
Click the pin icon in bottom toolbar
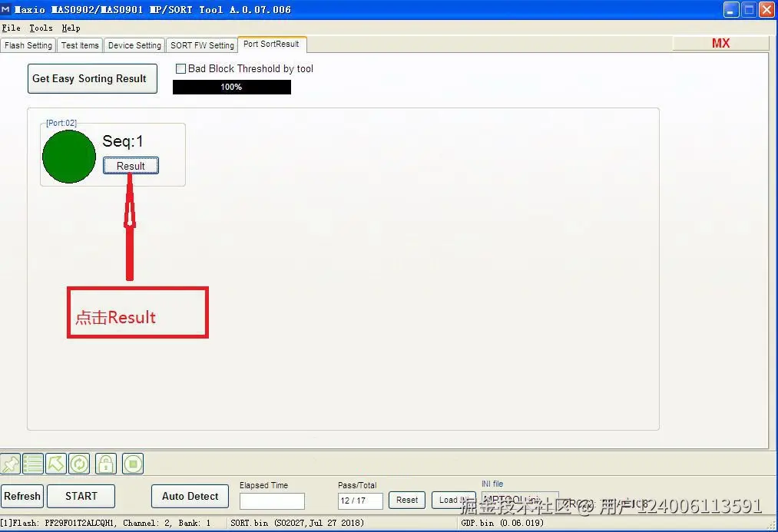click(x=11, y=464)
